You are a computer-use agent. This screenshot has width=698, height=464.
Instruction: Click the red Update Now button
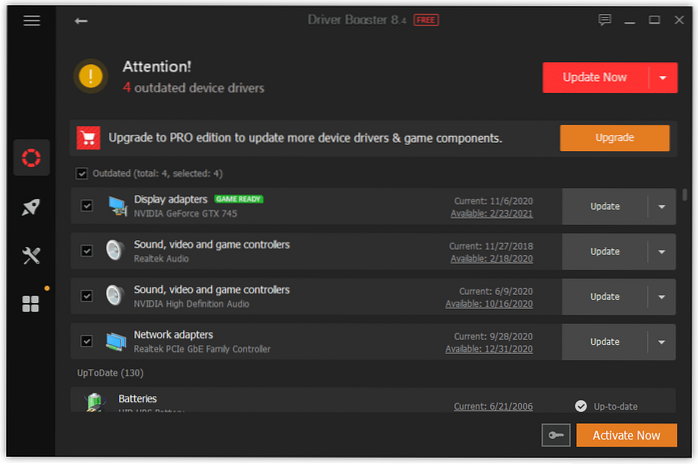pyautogui.click(x=595, y=77)
